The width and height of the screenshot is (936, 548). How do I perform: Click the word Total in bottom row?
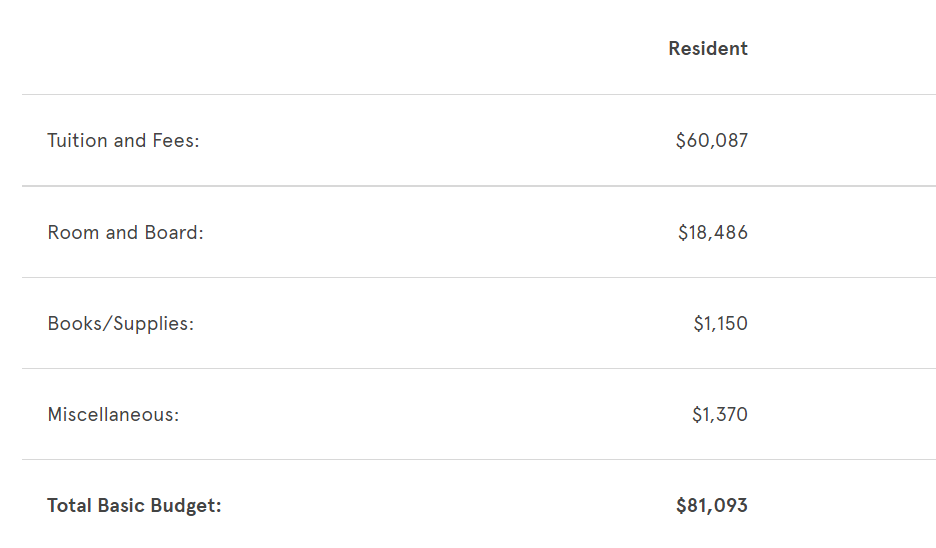[x=69, y=506]
